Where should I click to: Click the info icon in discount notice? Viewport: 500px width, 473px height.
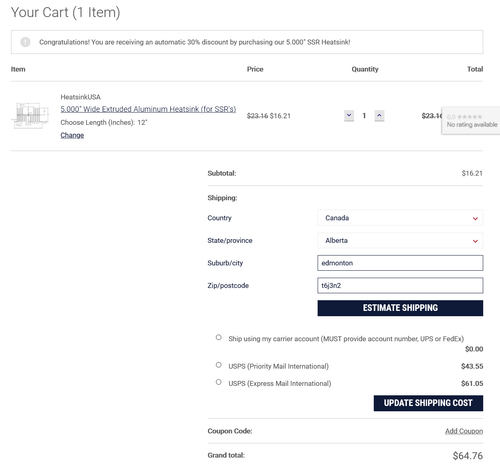[x=25, y=42]
